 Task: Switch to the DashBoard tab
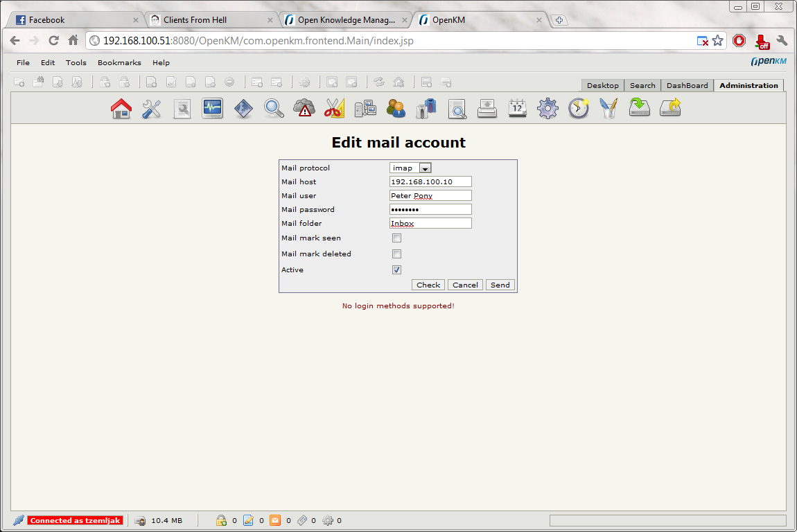pyautogui.click(x=687, y=85)
